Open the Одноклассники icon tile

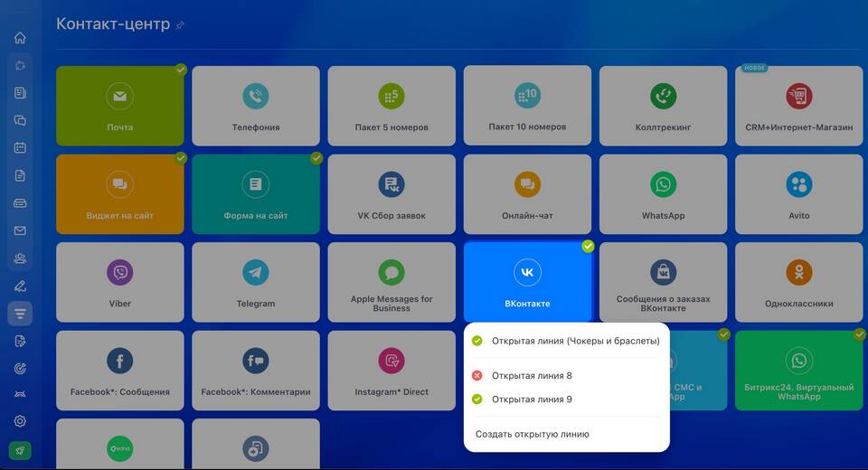click(798, 273)
